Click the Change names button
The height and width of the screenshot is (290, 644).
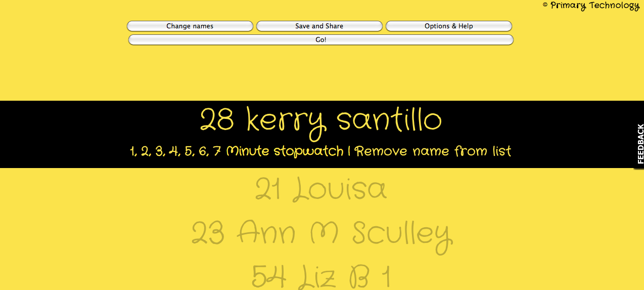(x=190, y=26)
